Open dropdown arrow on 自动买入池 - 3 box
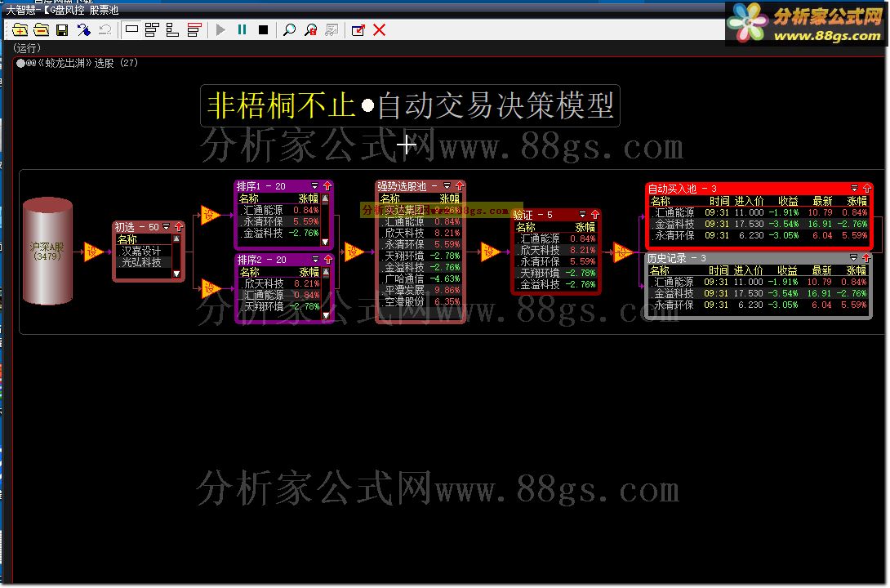The image size is (890, 588). click(854, 188)
